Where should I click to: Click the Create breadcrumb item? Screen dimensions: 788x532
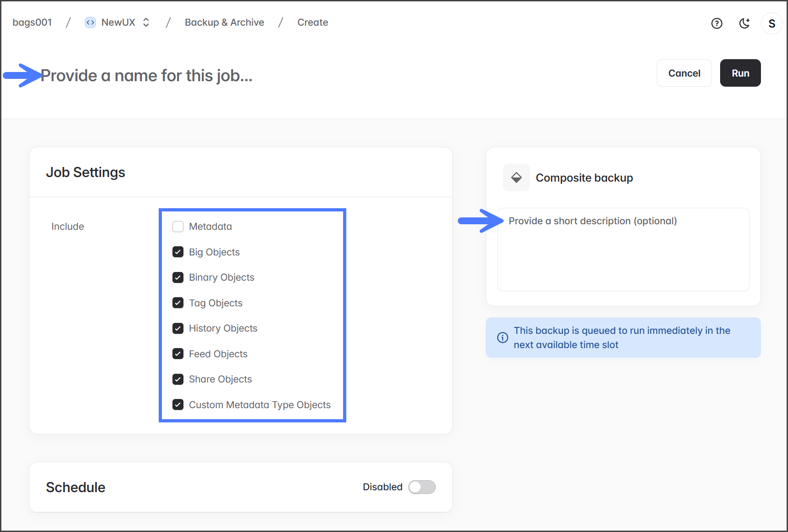click(x=312, y=22)
